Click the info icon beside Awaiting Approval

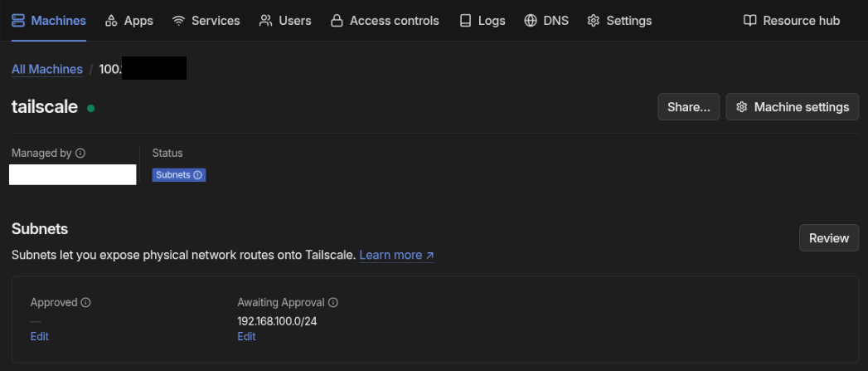(x=333, y=303)
